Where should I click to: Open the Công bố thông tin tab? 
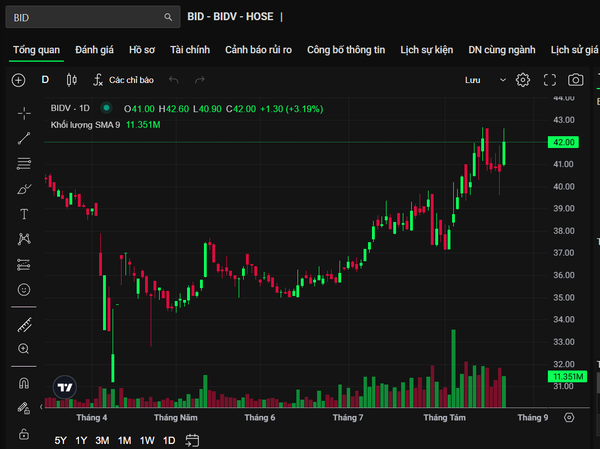click(x=346, y=50)
